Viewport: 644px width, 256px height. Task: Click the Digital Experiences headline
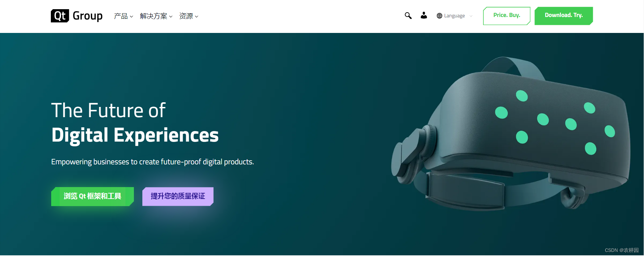point(135,135)
